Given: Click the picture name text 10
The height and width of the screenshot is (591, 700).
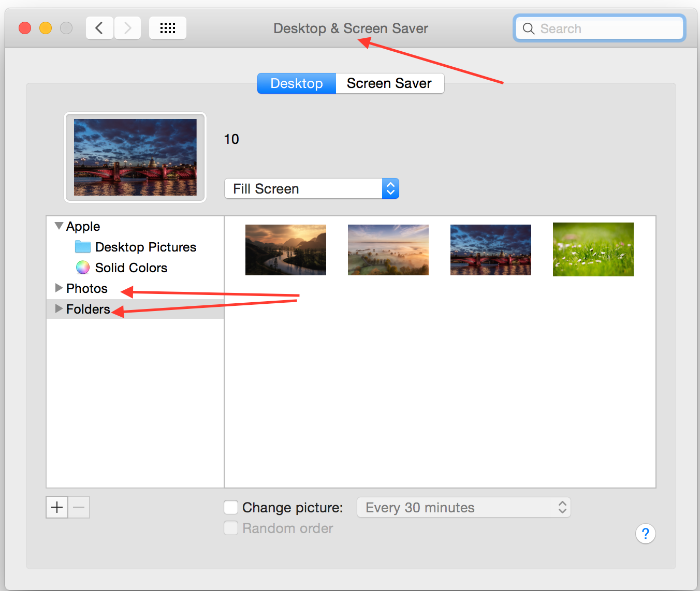Looking at the screenshot, I should point(231,139).
